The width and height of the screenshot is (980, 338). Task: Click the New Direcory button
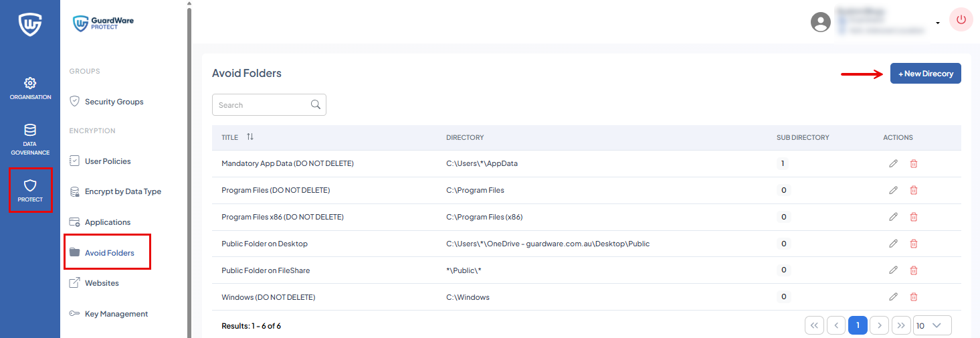925,74
